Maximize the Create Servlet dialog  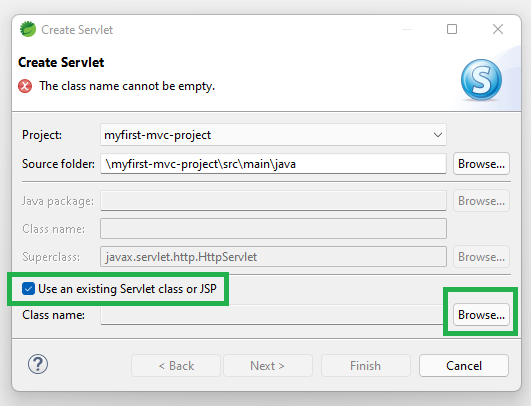point(452,29)
